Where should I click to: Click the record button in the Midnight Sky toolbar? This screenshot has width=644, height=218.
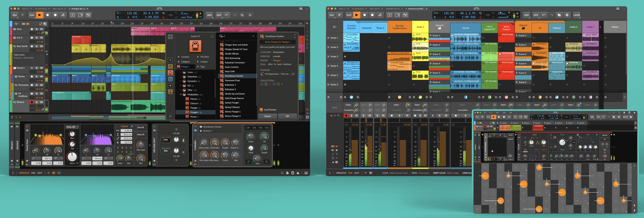point(55,15)
